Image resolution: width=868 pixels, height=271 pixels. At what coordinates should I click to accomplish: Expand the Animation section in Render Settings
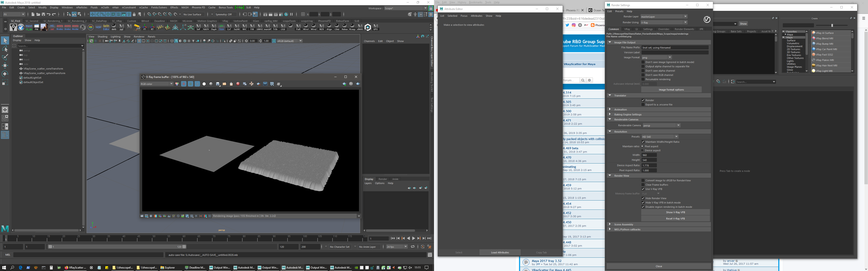659,109
